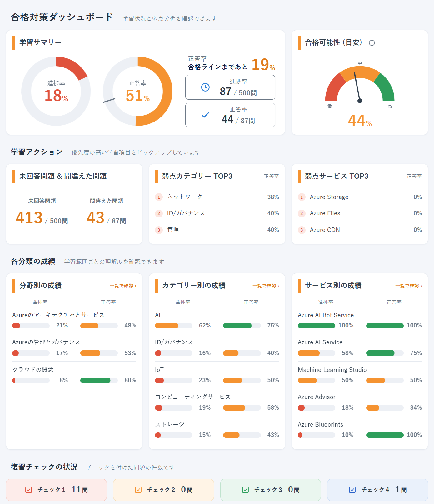This screenshot has width=434, height=504.
Task: Click the 進捗率 87 / 500問 box
Action: point(230,87)
